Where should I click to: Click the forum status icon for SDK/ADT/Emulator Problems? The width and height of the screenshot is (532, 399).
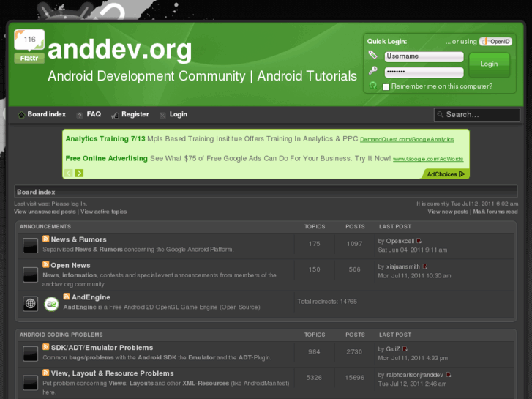pyautogui.click(x=30, y=354)
